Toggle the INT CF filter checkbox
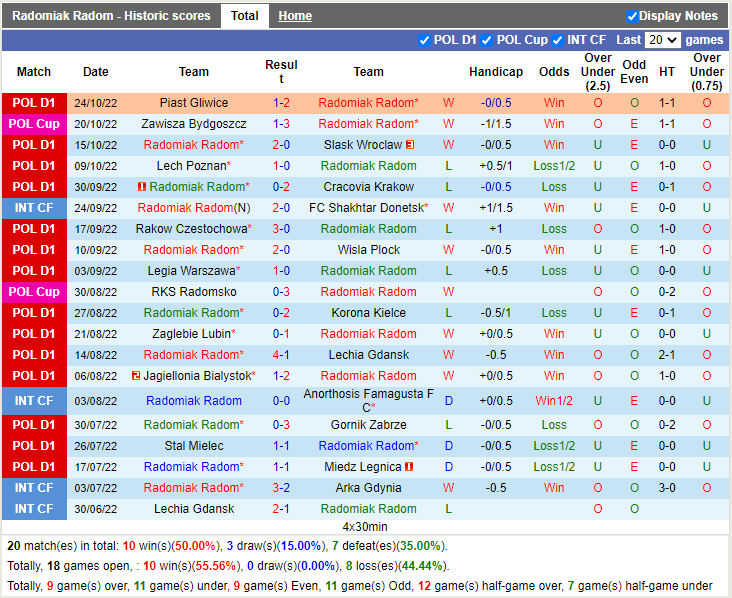 558,40
